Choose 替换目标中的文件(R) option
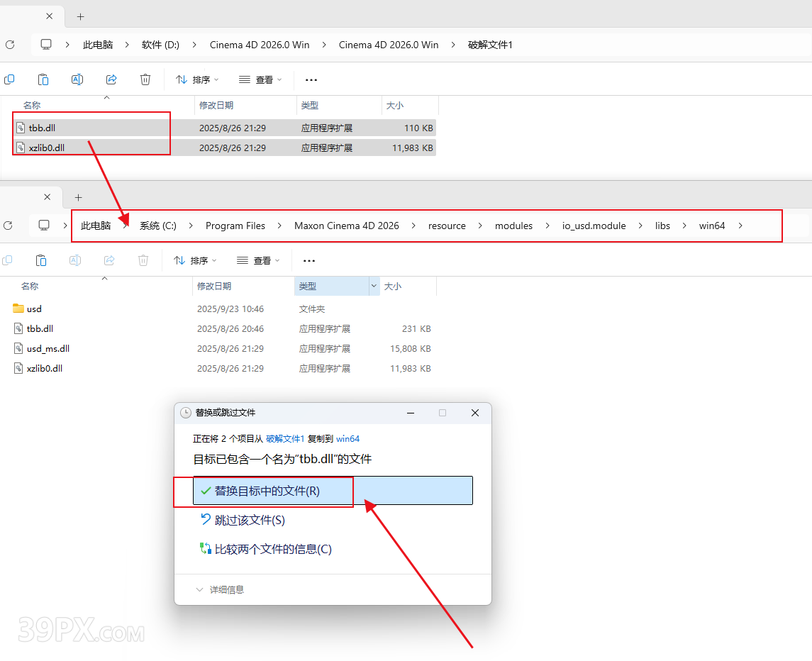 tap(267, 491)
